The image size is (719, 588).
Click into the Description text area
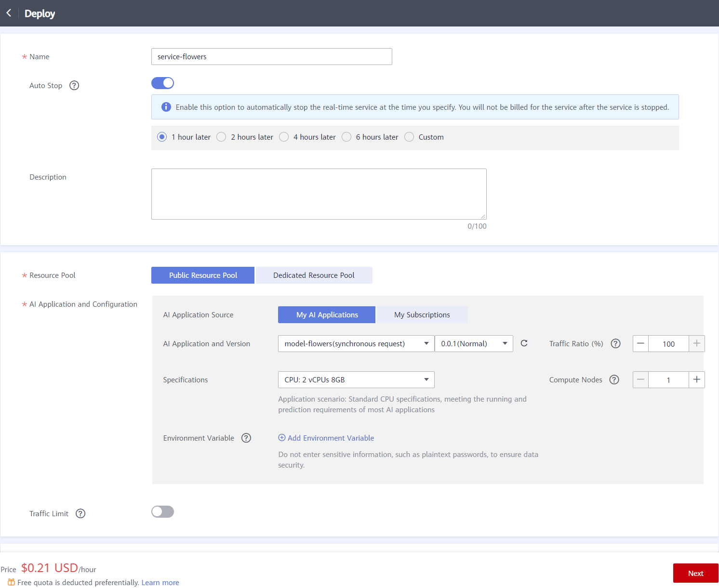[319, 194]
